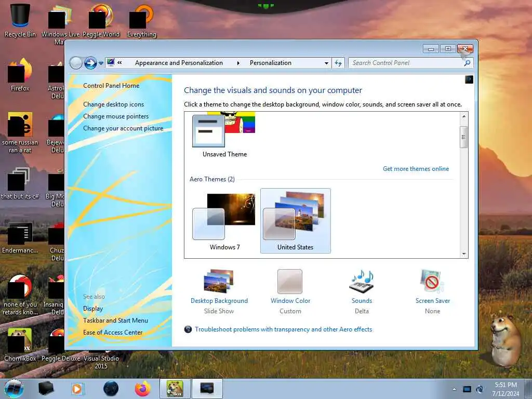Open Change desktop icons link

click(x=113, y=104)
